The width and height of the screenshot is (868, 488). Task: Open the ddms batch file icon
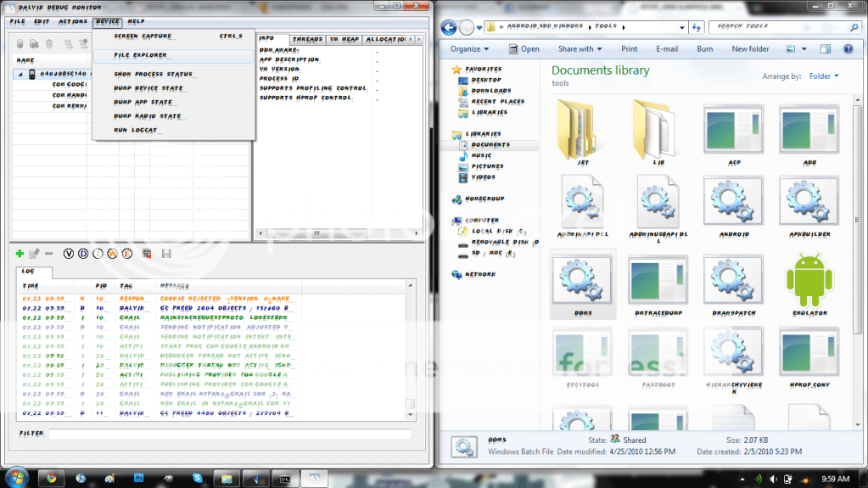point(582,280)
